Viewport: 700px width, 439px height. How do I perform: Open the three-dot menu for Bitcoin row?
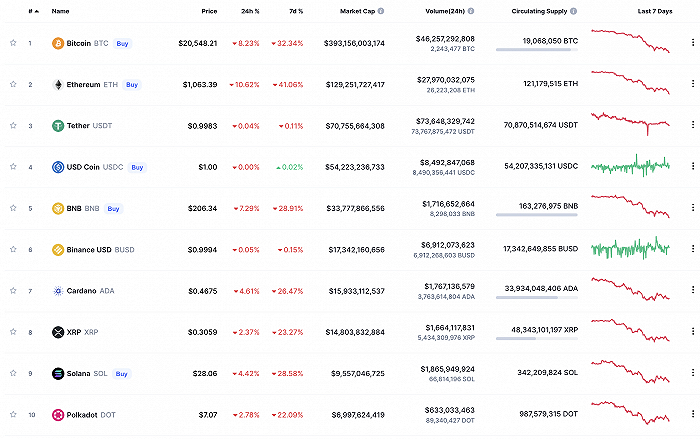689,44
